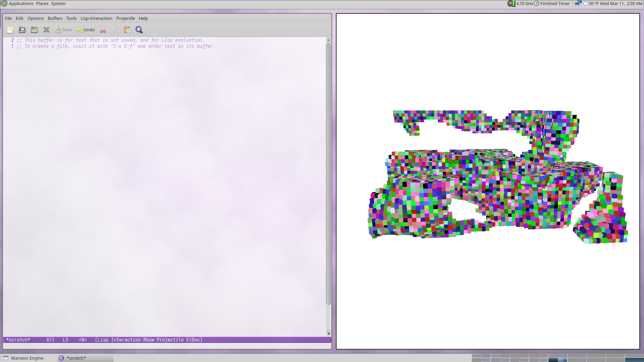This screenshot has width=644, height=362.
Task: Open the System menu in top panel
Action: pyautogui.click(x=58, y=4)
